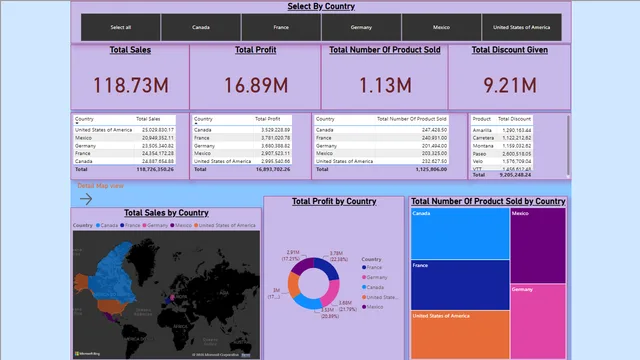Click Canada legend entry in profit donut chart

coord(373,287)
